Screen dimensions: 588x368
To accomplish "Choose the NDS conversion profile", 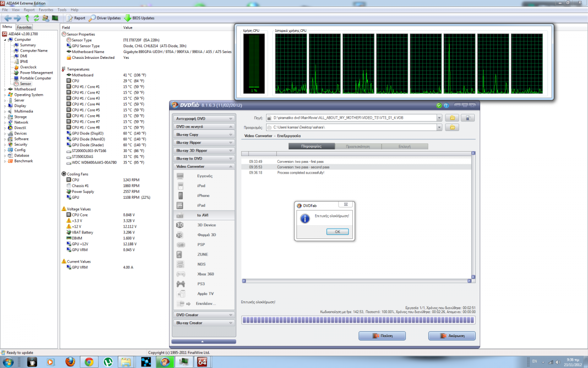I will pos(204,264).
